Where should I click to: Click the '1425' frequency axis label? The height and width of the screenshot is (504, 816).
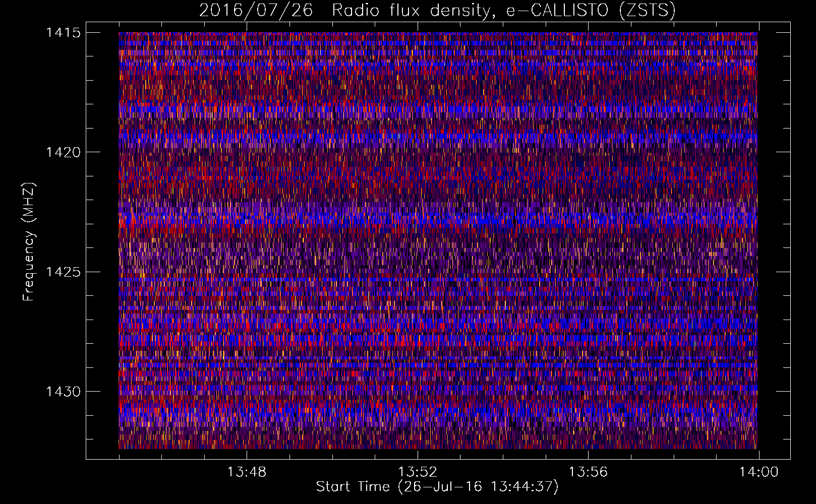coord(64,272)
